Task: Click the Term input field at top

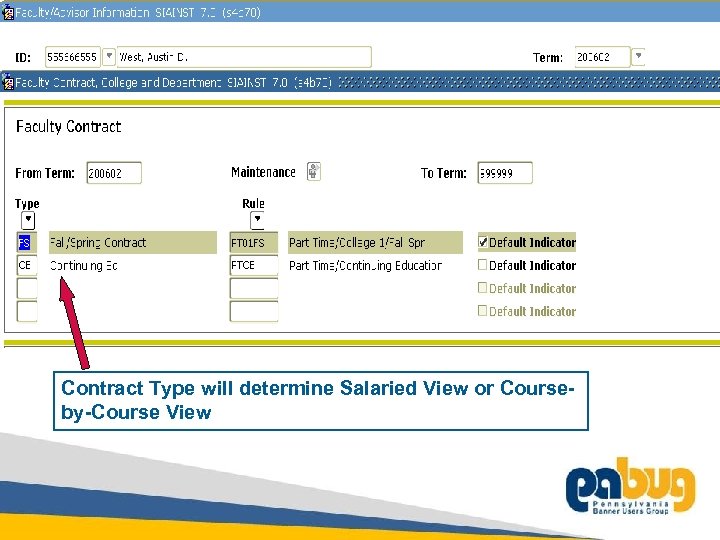Action: tap(602, 57)
